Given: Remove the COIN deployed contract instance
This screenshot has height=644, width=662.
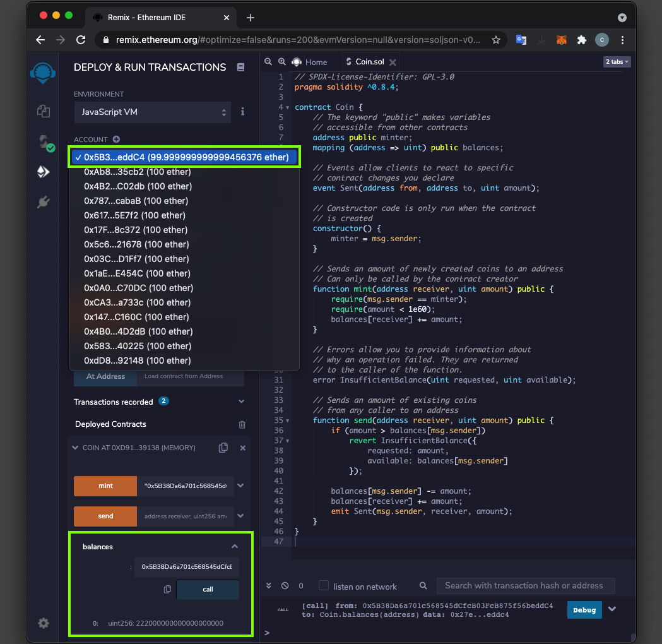Looking at the screenshot, I should coord(243,448).
